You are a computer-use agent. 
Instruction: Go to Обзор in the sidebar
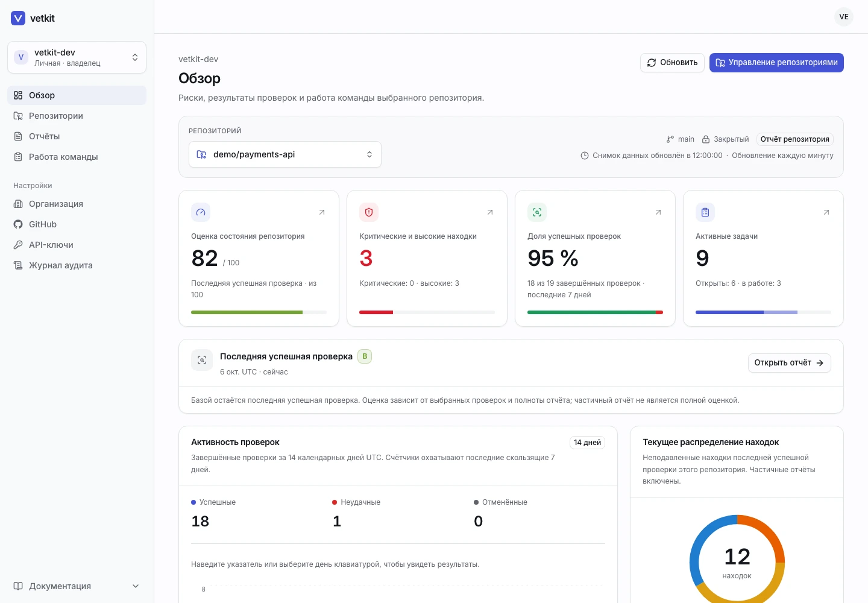point(77,95)
